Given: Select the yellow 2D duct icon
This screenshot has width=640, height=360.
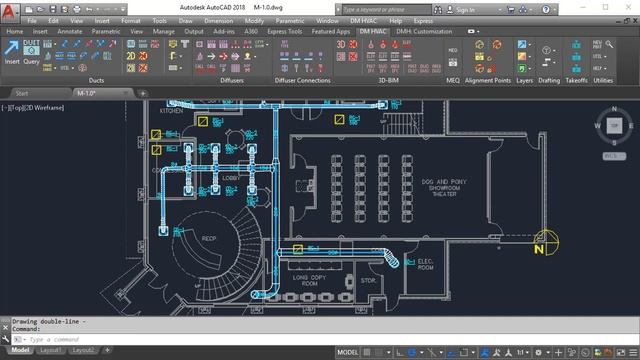Looking at the screenshot, I should pos(131,56).
